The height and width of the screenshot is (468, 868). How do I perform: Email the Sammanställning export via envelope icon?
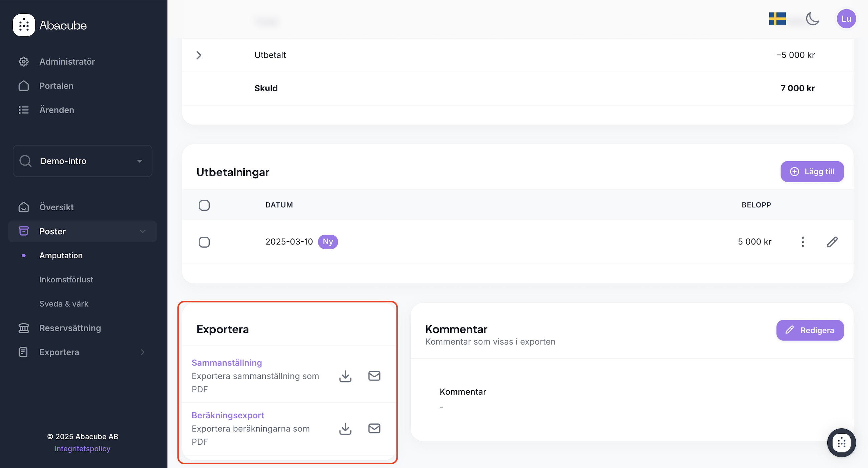[x=374, y=376]
